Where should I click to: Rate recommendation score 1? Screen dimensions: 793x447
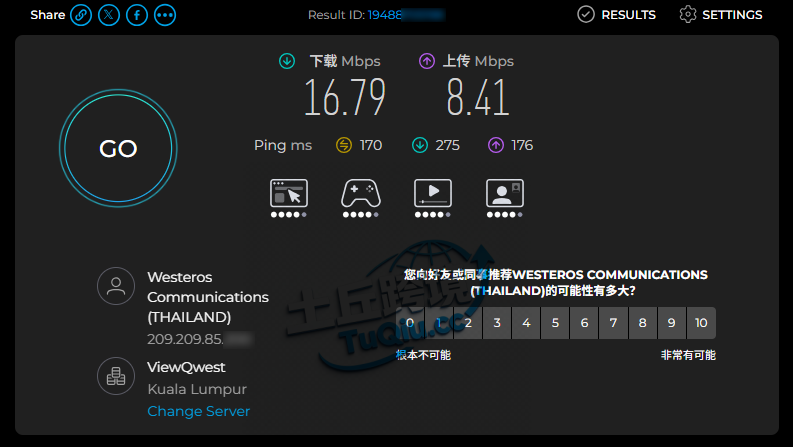(439, 323)
